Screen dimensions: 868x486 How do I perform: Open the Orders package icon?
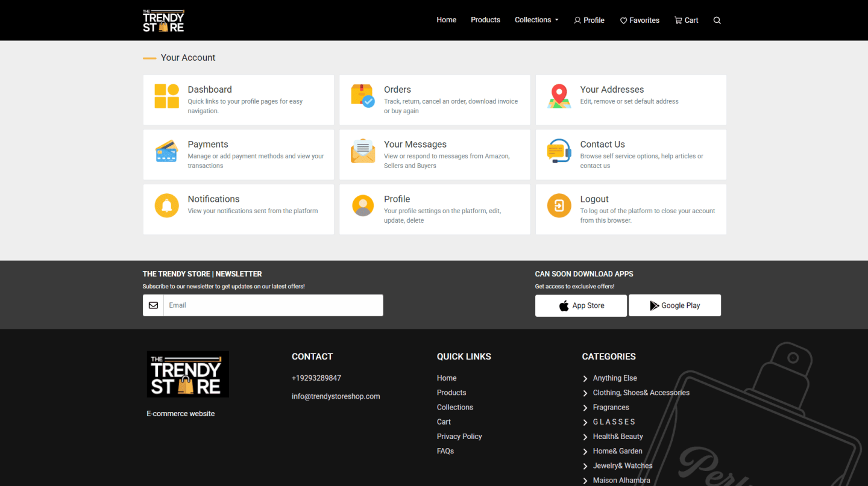pyautogui.click(x=363, y=96)
